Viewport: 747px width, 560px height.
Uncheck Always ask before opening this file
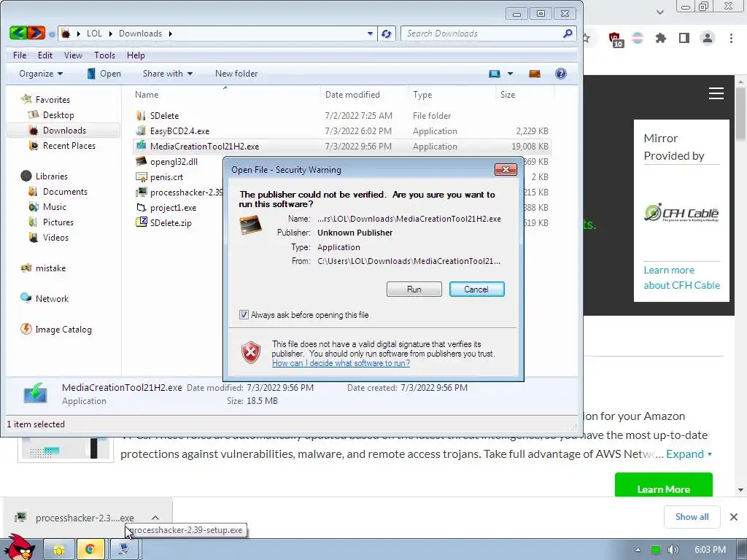click(x=244, y=315)
